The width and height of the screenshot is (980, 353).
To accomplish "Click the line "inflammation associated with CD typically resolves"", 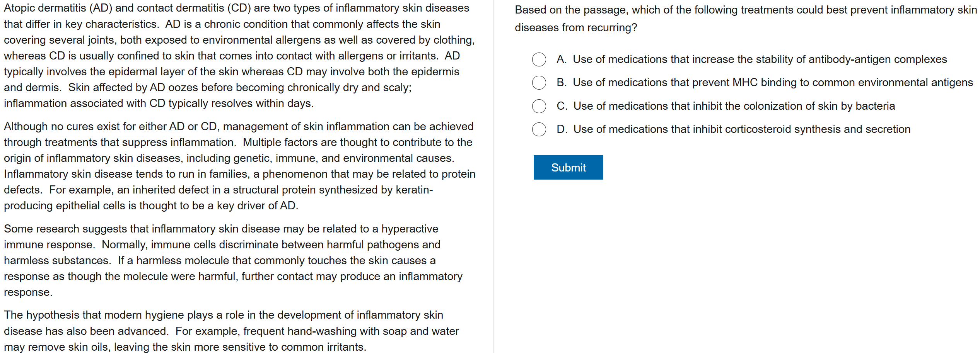I will [x=159, y=104].
